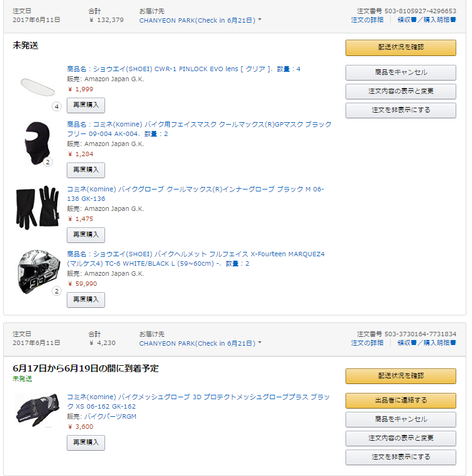
Task: Click the black inner gloves thumbnail
Action: (x=37, y=207)
